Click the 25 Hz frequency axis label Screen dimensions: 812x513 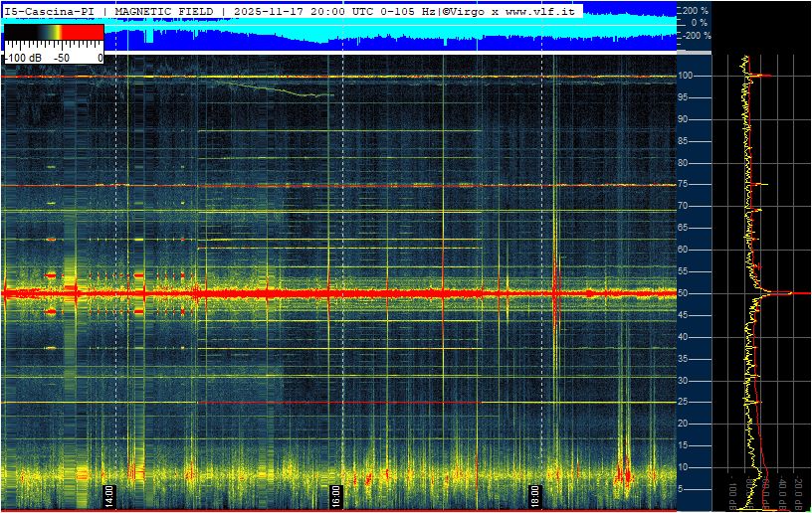click(683, 402)
